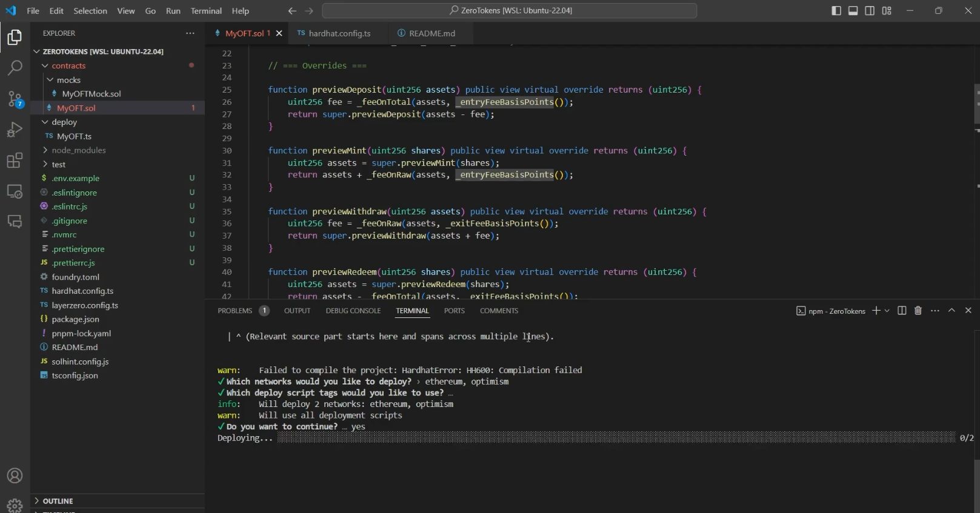The height and width of the screenshot is (513, 980).
Task: Maximize the panel size chevron
Action: 952,311
